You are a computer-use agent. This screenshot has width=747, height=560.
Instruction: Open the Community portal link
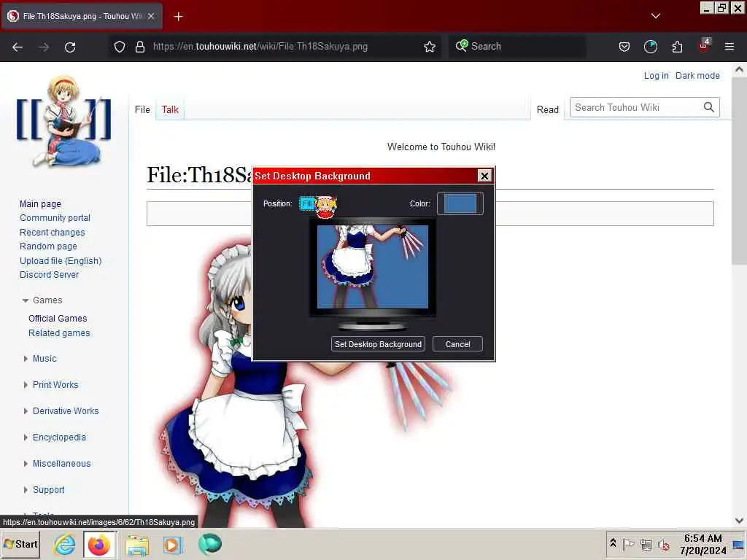tap(55, 217)
